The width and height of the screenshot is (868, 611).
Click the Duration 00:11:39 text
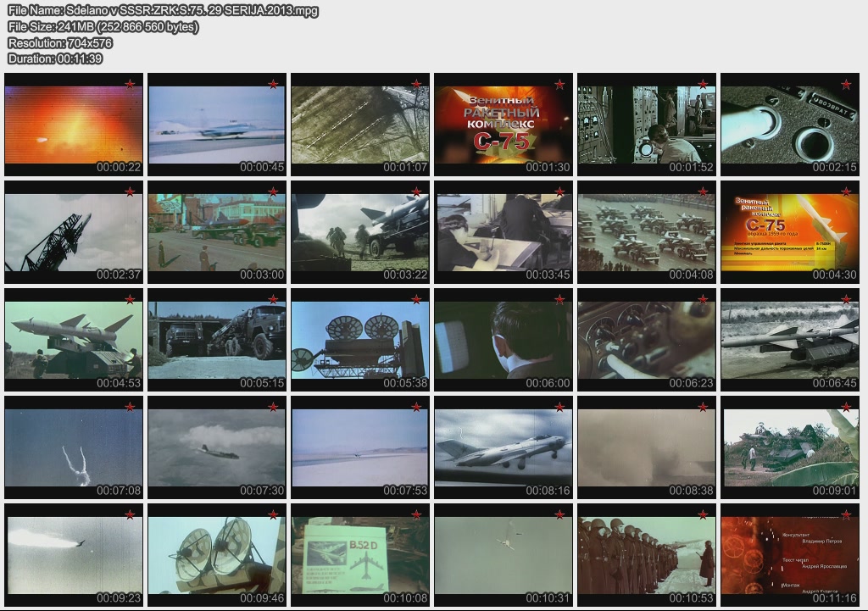(55, 58)
